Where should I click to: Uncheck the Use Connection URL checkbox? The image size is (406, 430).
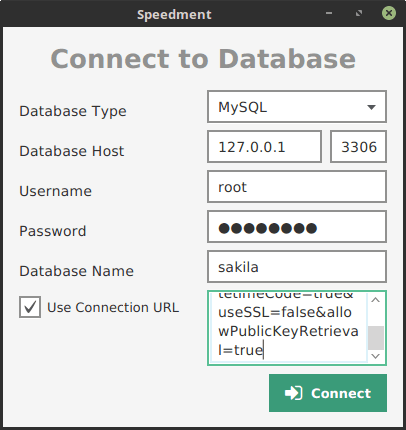(x=30, y=307)
